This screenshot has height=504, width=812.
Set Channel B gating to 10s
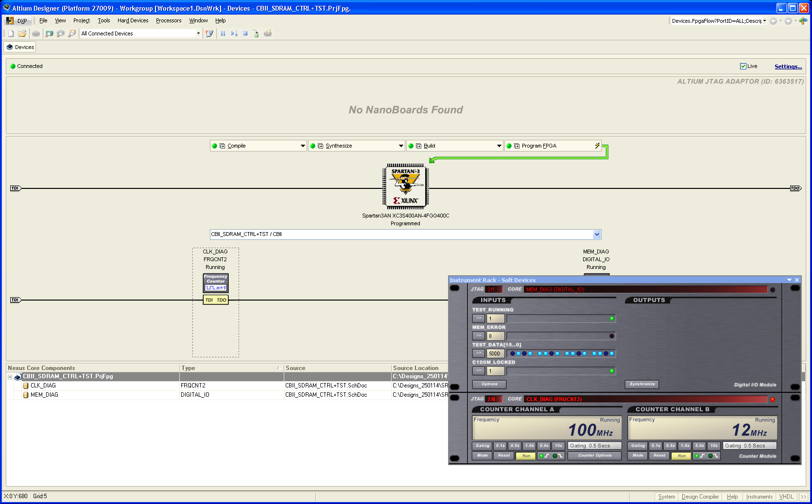coord(714,446)
